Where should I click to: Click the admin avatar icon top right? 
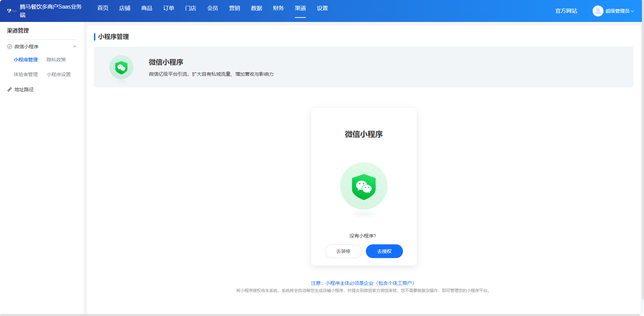597,11
